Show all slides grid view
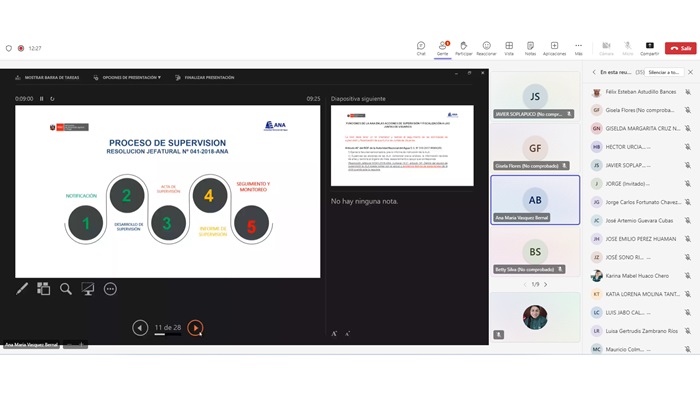 coord(43,289)
